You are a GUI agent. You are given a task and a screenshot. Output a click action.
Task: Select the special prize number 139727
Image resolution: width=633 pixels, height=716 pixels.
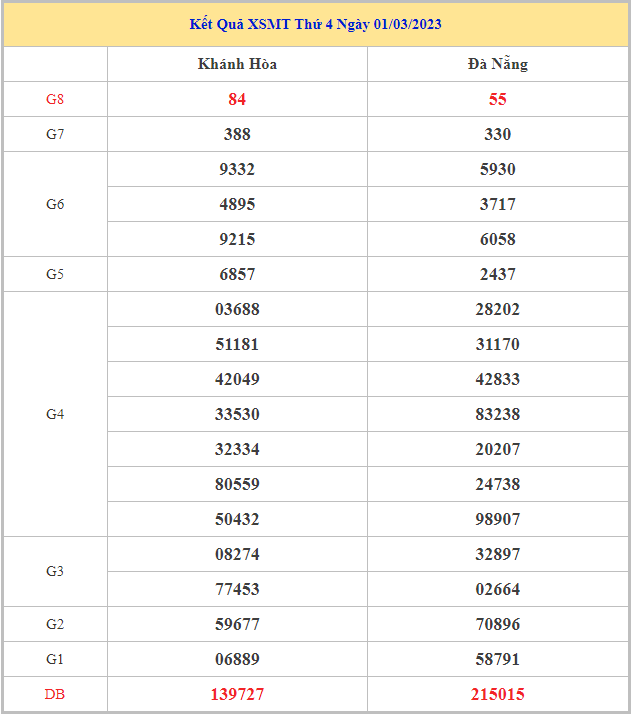[237, 694]
